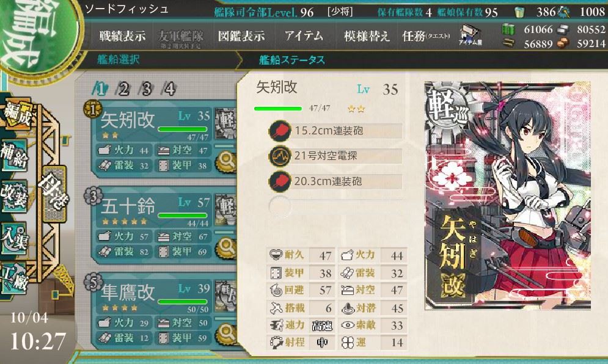Click the magnifier detail icon for 隼鷹改
Image resolution: width=608 pixels, height=364 pixels.
pos(227,333)
